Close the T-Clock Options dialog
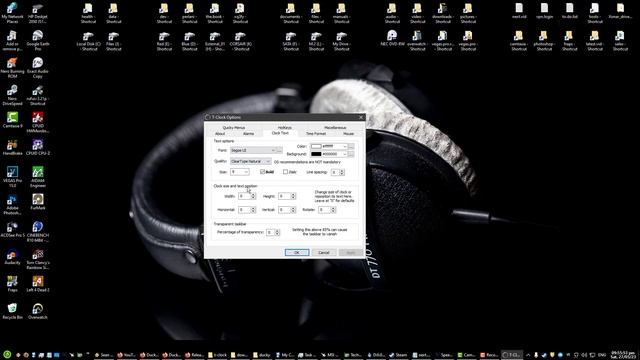 click(360, 117)
